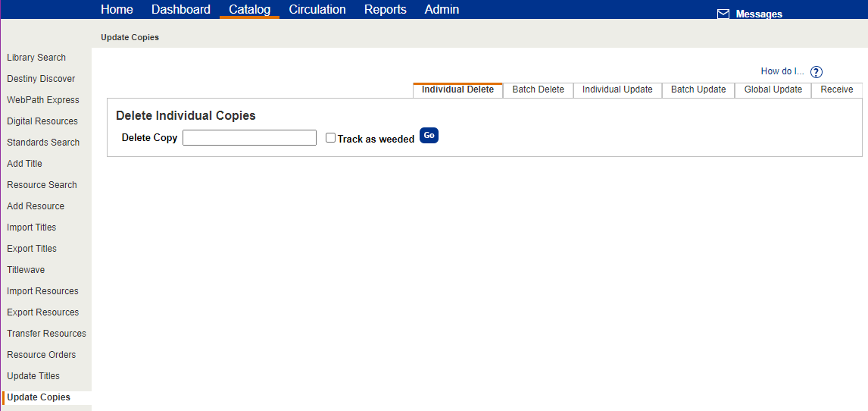Screen dimensions: 868x411
Task: Open Transfer Resources in sidebar
Action: 46,334
